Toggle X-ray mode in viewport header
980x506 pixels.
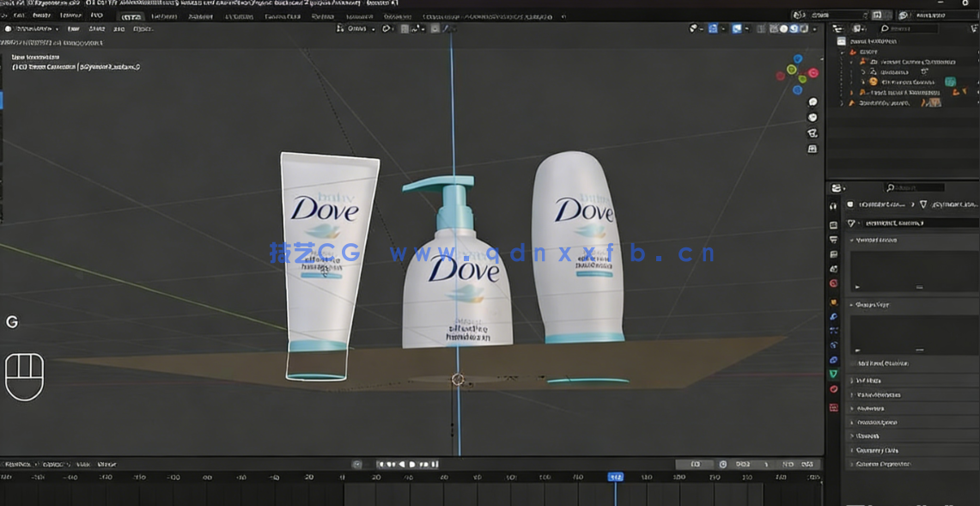(x=760, y=28)
